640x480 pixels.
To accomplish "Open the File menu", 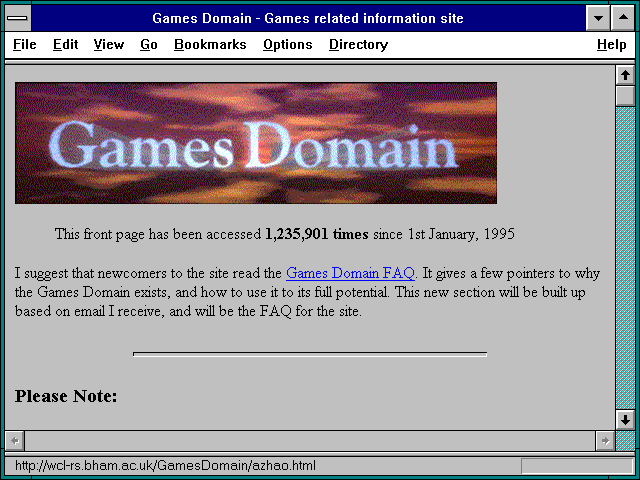I will [x=24, y=44].
